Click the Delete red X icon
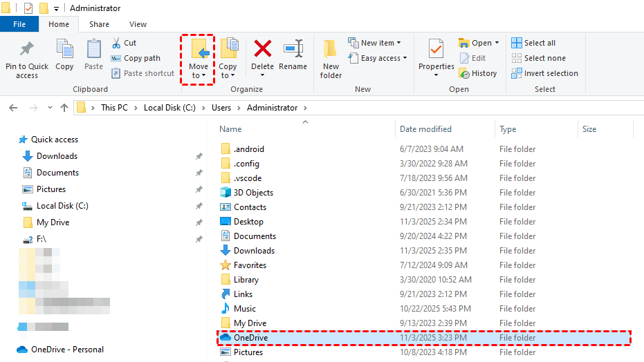This screenshot has height=362, width=644. [x=262, y=48]
